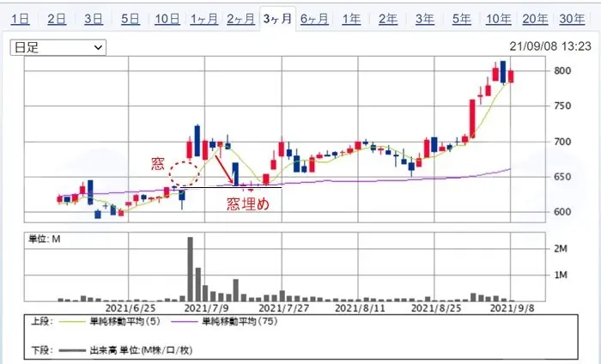Click the 窓埋め annotation on chart

point(248,203)
